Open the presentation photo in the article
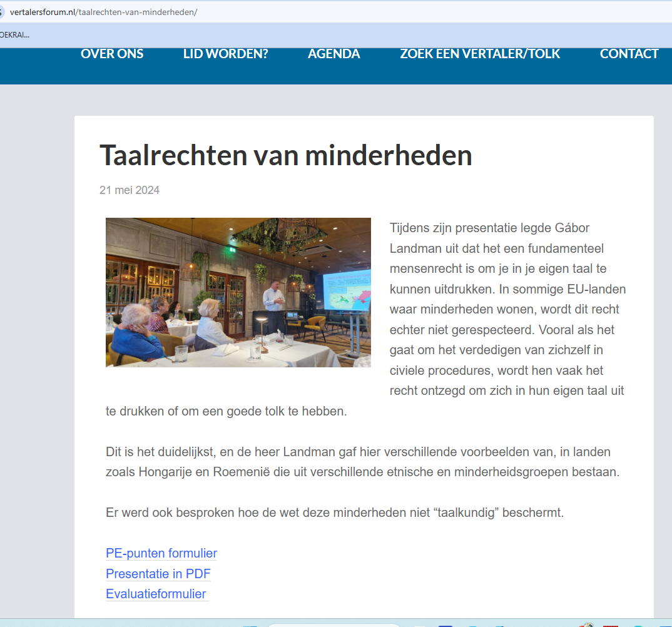This screenshot has height=627, width=672. (x=238, y=292)
